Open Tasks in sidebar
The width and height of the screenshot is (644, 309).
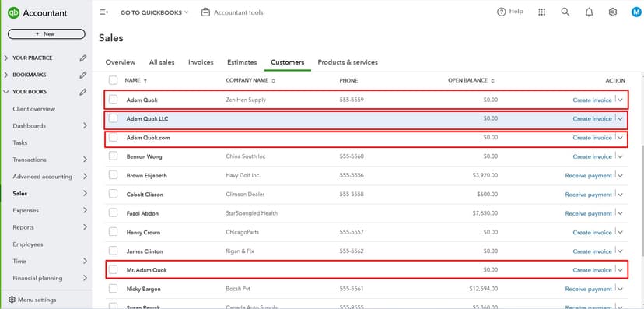pyautogui.click(x=19, y=142)
